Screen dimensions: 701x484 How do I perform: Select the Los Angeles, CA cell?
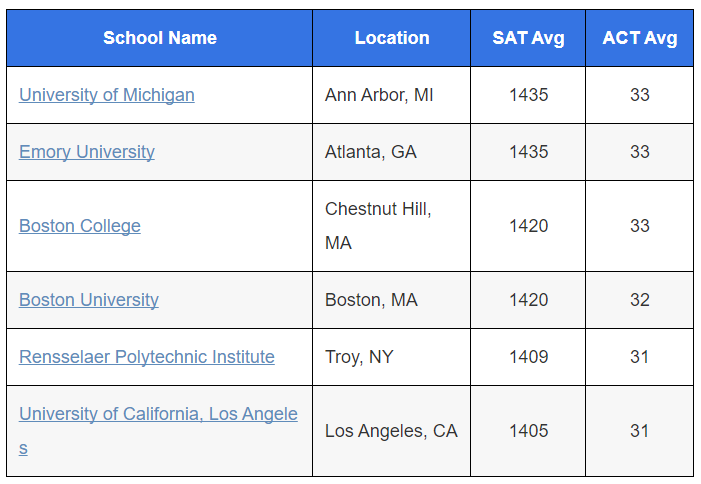[x=390, y=431]
